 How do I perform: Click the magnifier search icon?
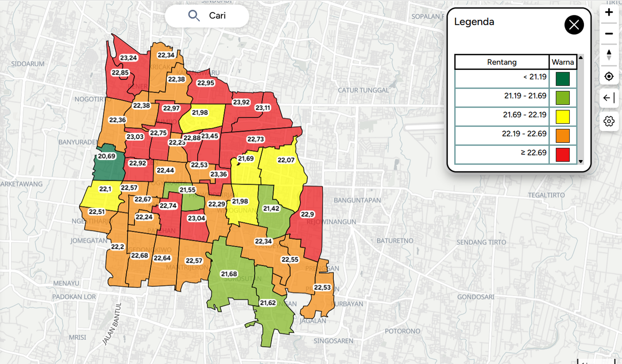194,16
